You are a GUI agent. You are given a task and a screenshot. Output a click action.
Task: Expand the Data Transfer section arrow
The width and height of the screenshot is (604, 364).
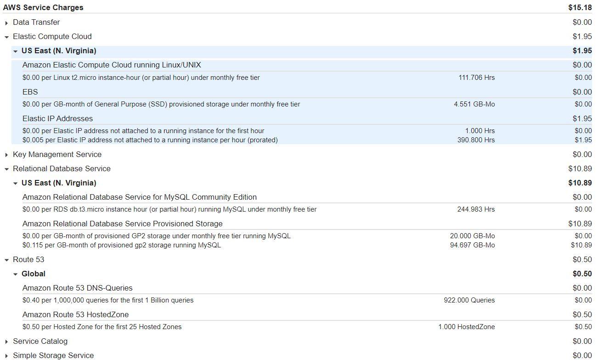tap(6, 23)
